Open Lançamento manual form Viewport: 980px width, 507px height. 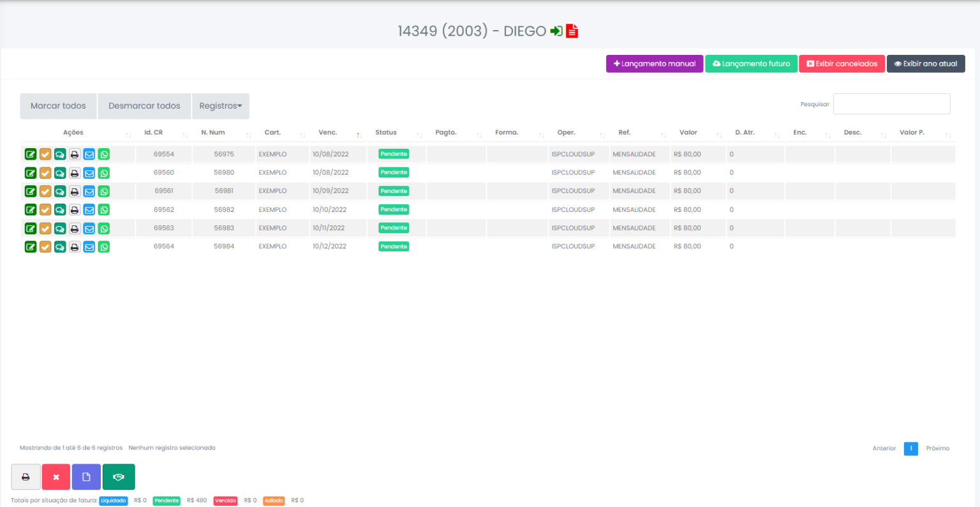654,64
